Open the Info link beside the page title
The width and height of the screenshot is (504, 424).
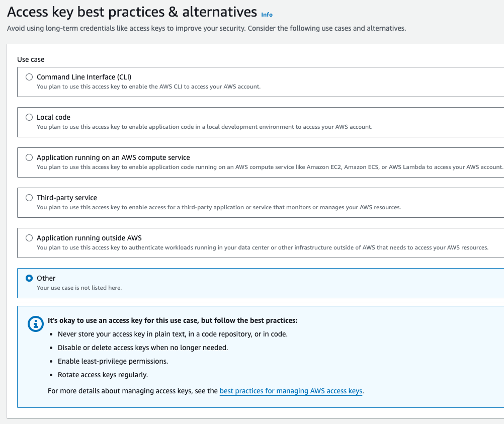[x=267, y=15]
